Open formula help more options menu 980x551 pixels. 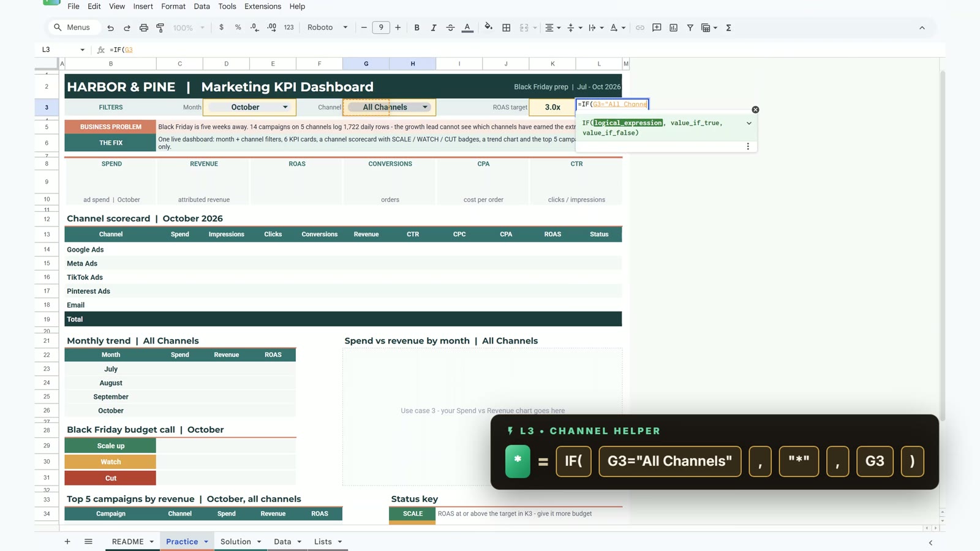coord(748,146)
